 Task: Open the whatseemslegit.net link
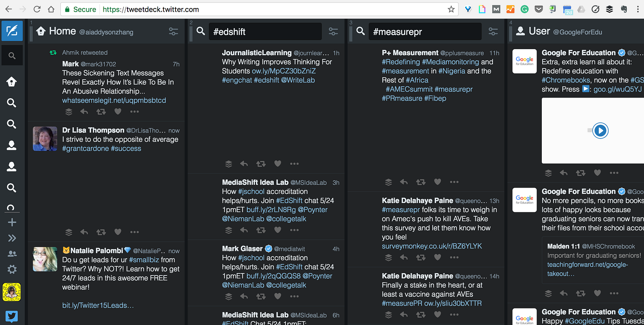tap(114, 100)
